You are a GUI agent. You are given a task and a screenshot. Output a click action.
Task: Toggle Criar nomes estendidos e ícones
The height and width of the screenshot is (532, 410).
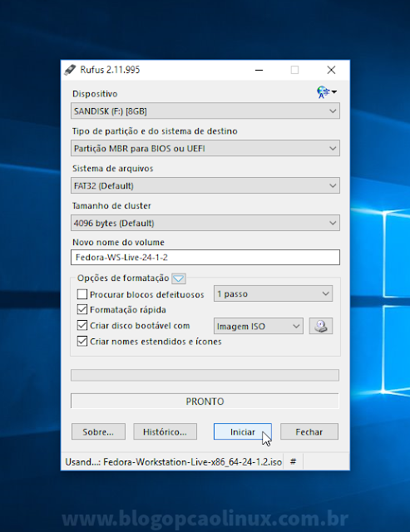click(82, 341)
